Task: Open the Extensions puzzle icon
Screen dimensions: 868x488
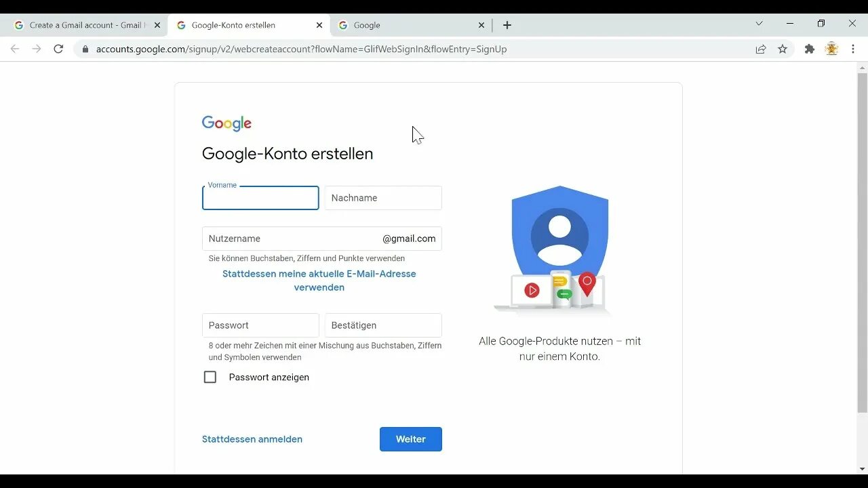Action: pos(809,49)
